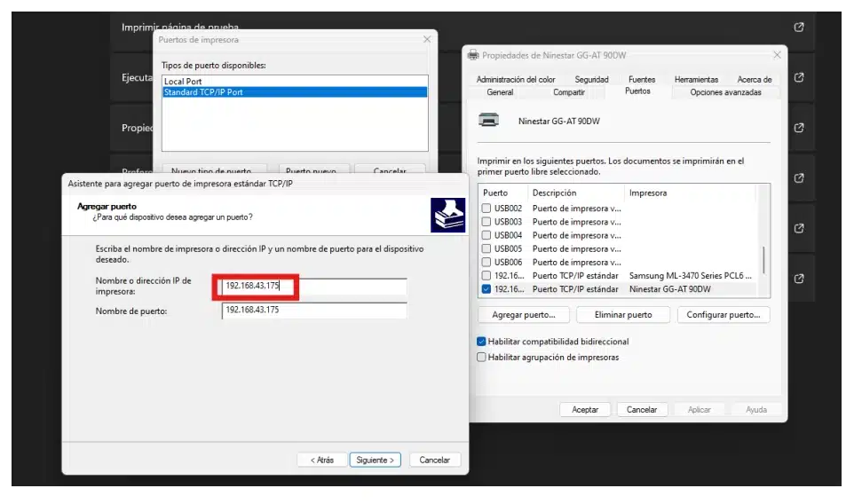Enable Habilitar agrupación de impresoras
The image size is (854, 504).
482,358
